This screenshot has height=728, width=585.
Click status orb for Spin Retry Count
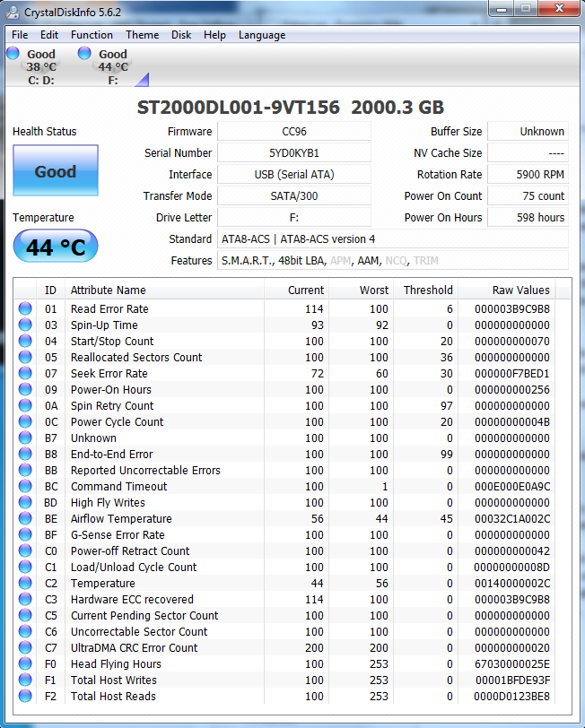coord(25,405)
